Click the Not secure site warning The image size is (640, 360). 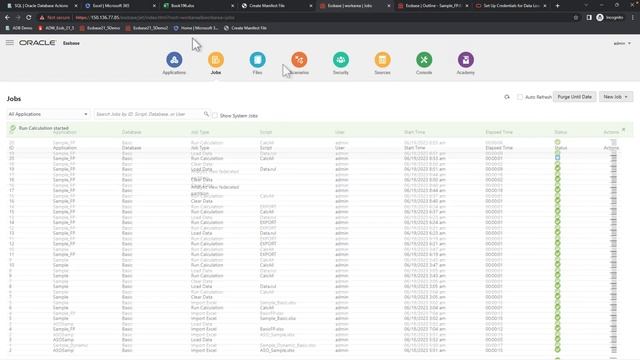55,18
